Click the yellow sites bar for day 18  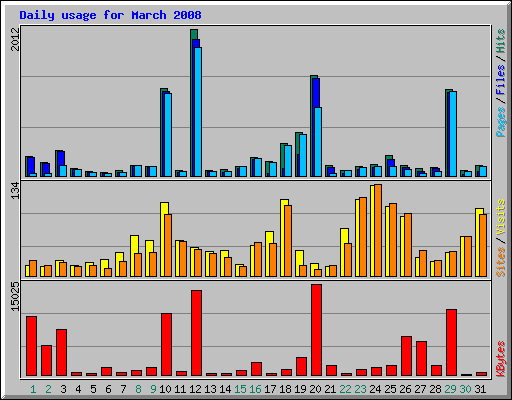(283, 238)
